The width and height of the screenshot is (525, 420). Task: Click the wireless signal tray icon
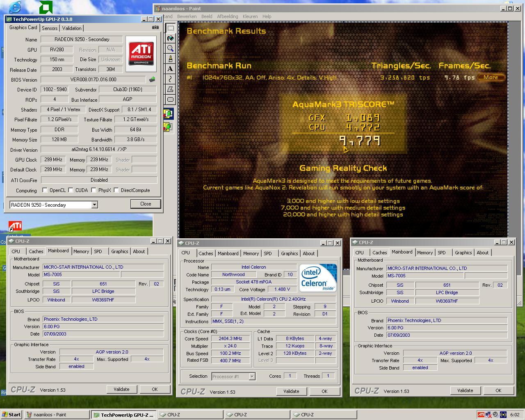tap(503, 415)
